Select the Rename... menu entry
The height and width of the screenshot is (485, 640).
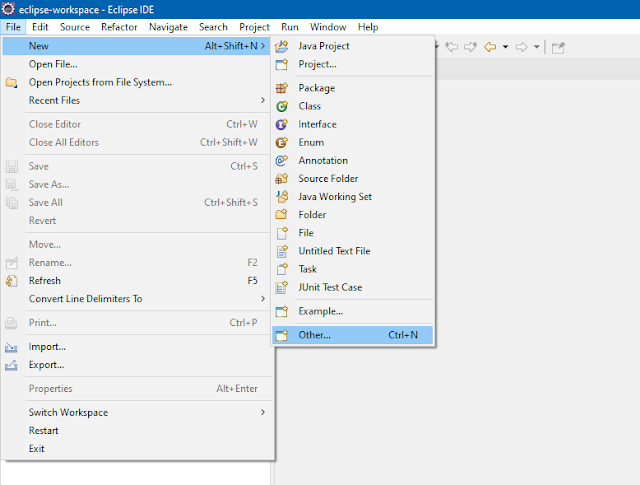(x=137, y=263)
